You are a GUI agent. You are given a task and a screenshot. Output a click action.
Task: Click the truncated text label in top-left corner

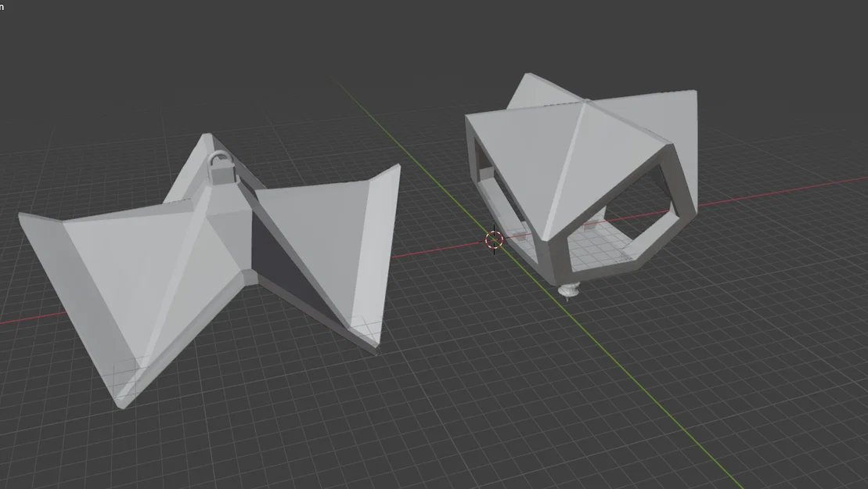(2, 6)
